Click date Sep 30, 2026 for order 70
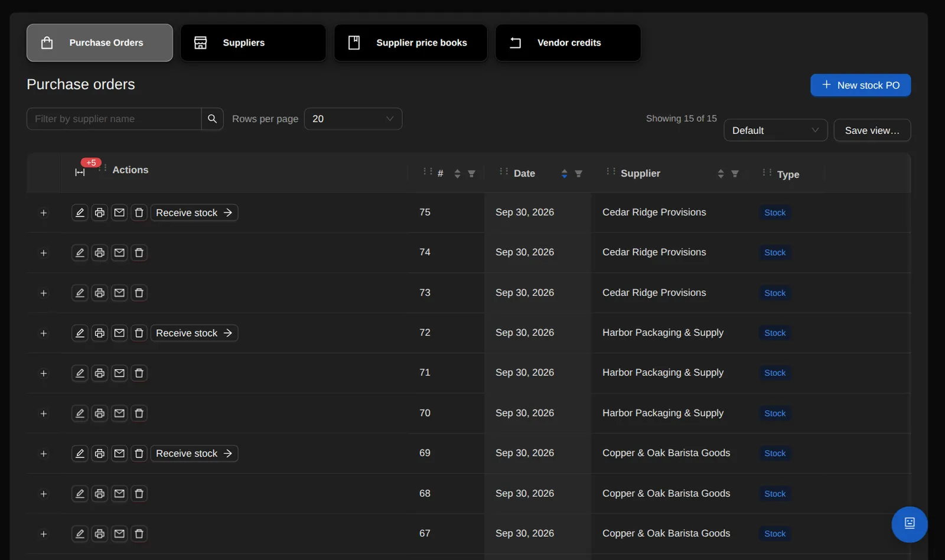The width and height of the screenshot is (945, 560). pos(525,413)
